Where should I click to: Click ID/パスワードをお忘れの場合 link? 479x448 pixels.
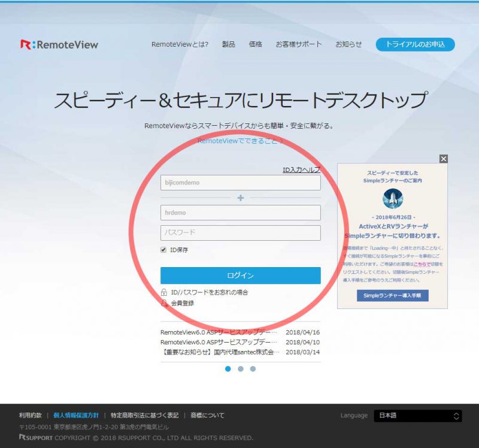pyautogui.click(x=210, y=292)
